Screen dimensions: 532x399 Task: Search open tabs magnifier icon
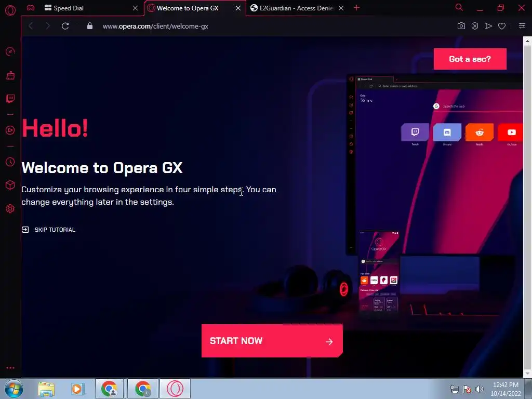click(459, 7)
